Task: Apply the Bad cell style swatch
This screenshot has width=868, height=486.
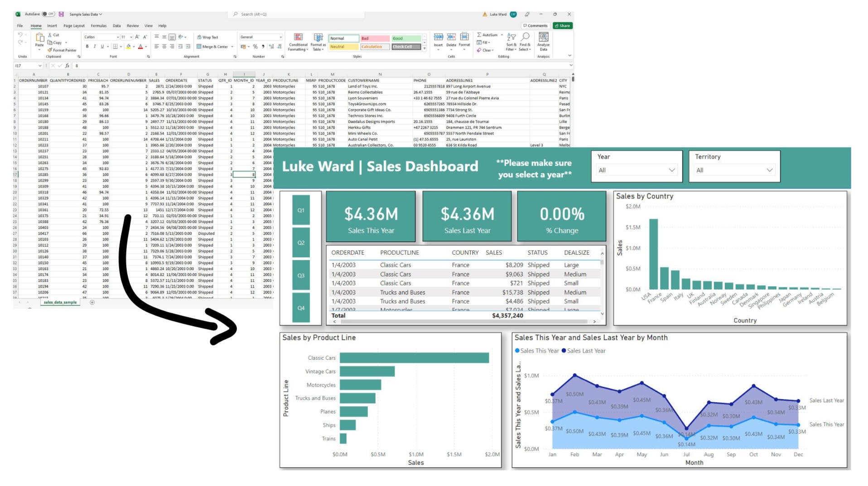Action: 374,38
